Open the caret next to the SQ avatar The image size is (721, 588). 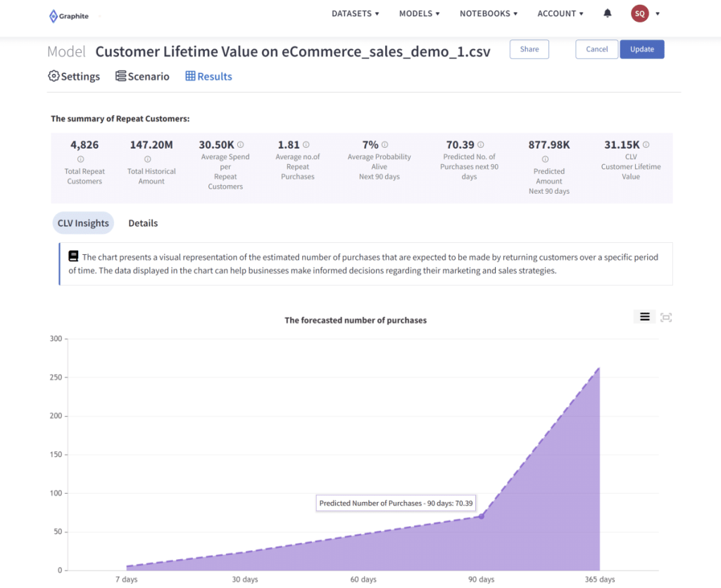point(658,13)
